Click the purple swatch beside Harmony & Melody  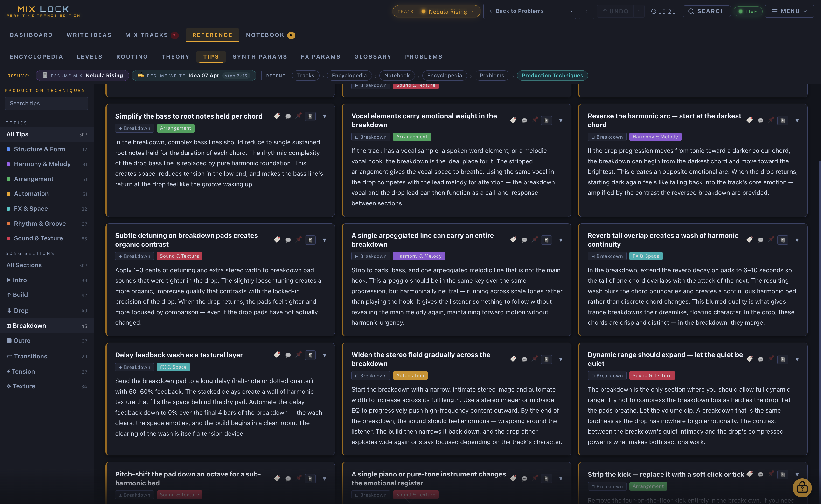(8, 164)
